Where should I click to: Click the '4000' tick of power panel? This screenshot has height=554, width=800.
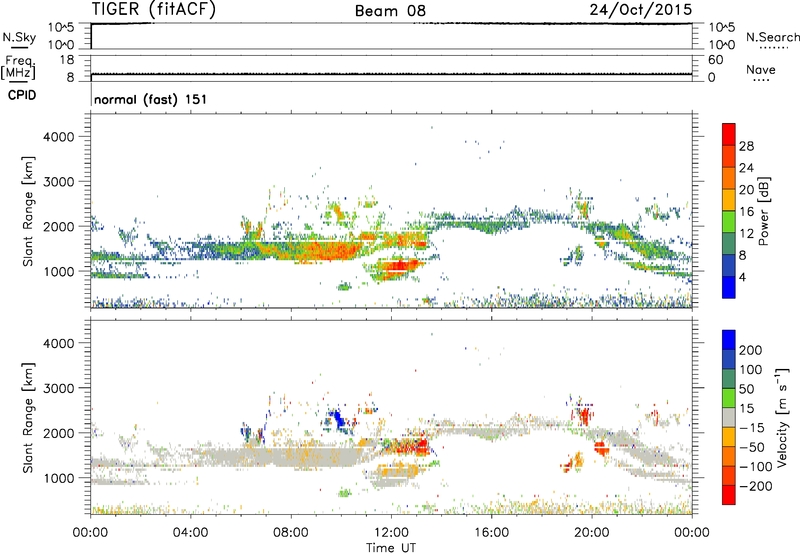click(x=59, y=137)
